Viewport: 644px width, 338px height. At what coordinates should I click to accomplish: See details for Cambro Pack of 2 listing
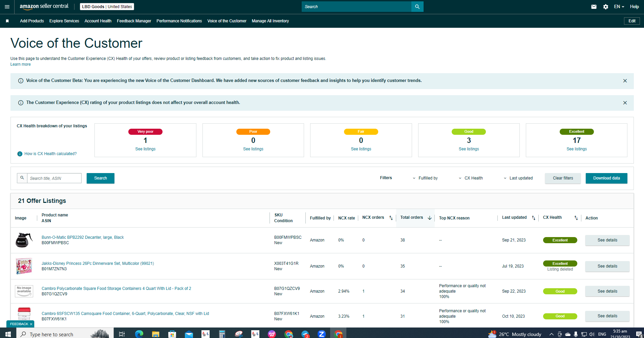click(x=607, y=291)
